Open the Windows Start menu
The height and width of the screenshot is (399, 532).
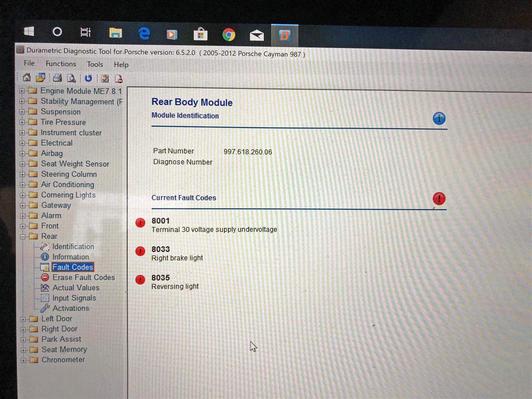pyautogui.click(x=29, y=31)
